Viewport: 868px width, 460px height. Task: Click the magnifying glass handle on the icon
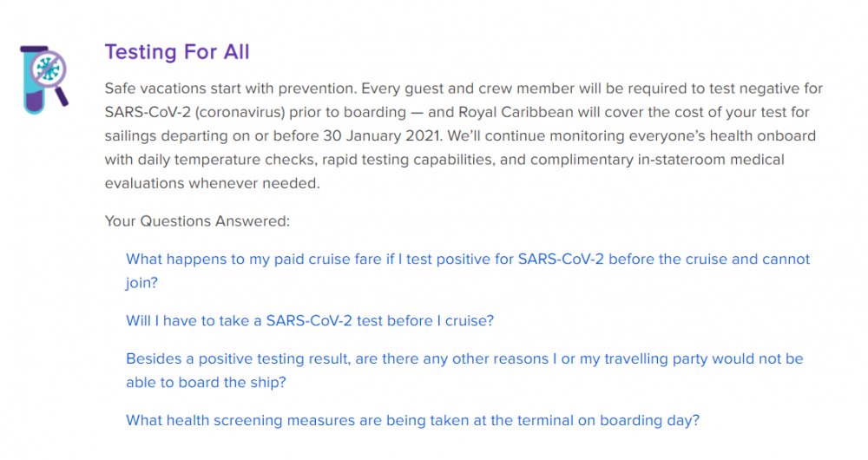pyautogui.click(x=62, y=96)
